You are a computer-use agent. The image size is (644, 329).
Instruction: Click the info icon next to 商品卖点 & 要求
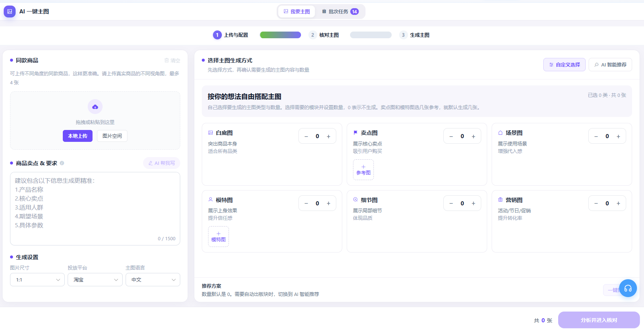[62, 163]
